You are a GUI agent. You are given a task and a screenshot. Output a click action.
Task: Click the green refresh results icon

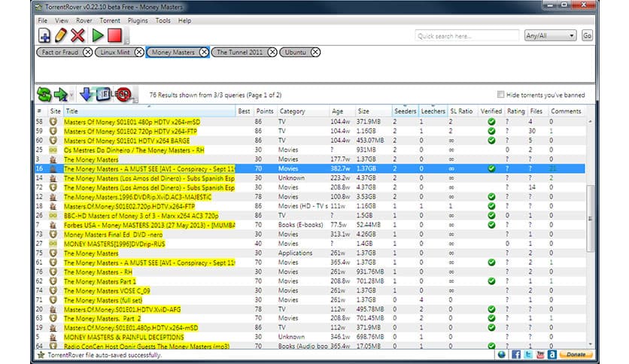click(44, 95)
